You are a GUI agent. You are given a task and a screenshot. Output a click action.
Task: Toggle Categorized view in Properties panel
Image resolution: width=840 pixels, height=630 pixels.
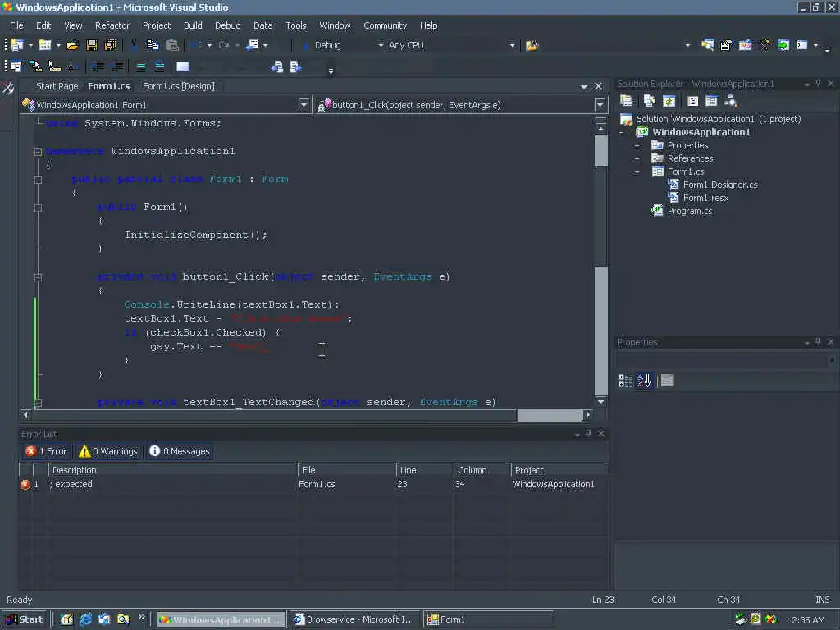coord(625,381)
